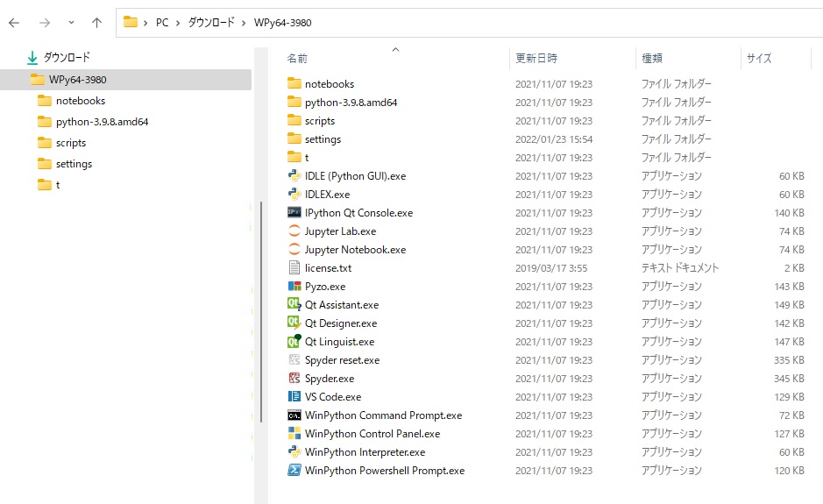
Task: Expand chevron after ダウンロード in breadcrumb
Action: (244, 23)
